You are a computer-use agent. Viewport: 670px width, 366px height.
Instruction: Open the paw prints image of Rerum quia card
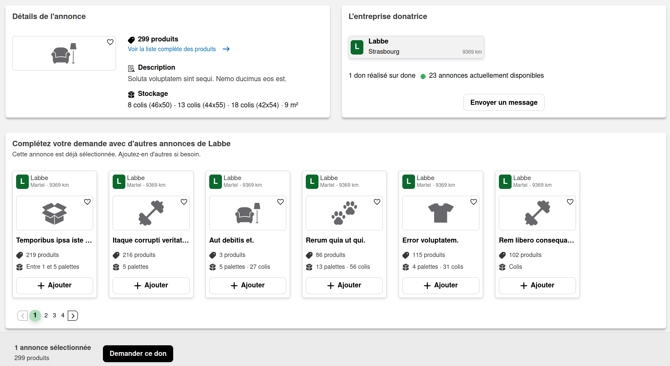pos(344,213)
